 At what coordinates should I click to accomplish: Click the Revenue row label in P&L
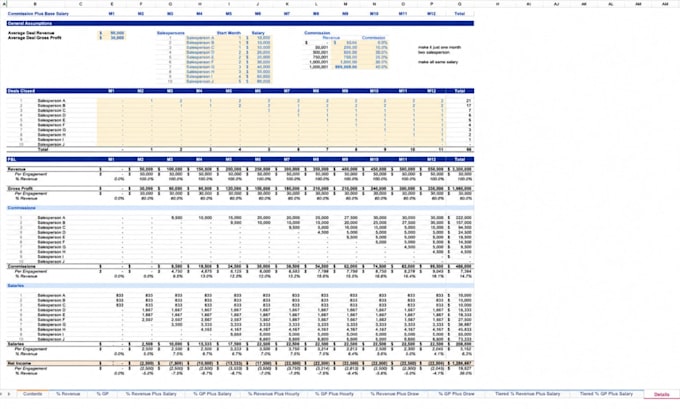click(16, 169)
